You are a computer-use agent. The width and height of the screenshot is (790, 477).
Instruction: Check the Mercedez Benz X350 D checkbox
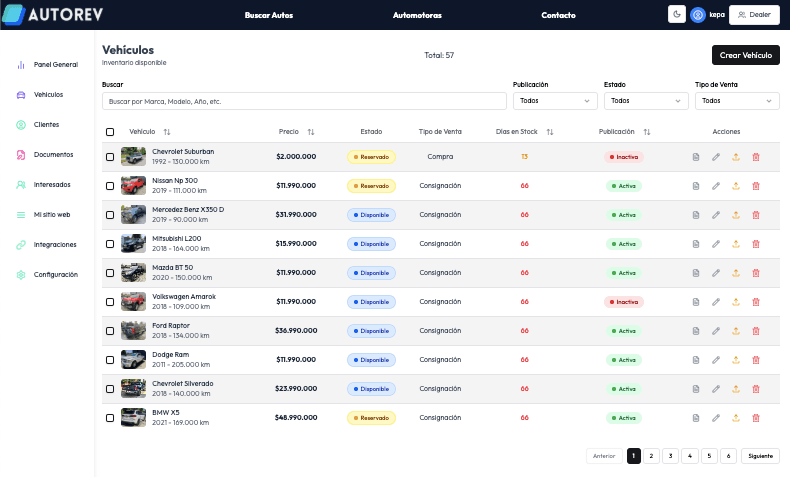[110, 215]
